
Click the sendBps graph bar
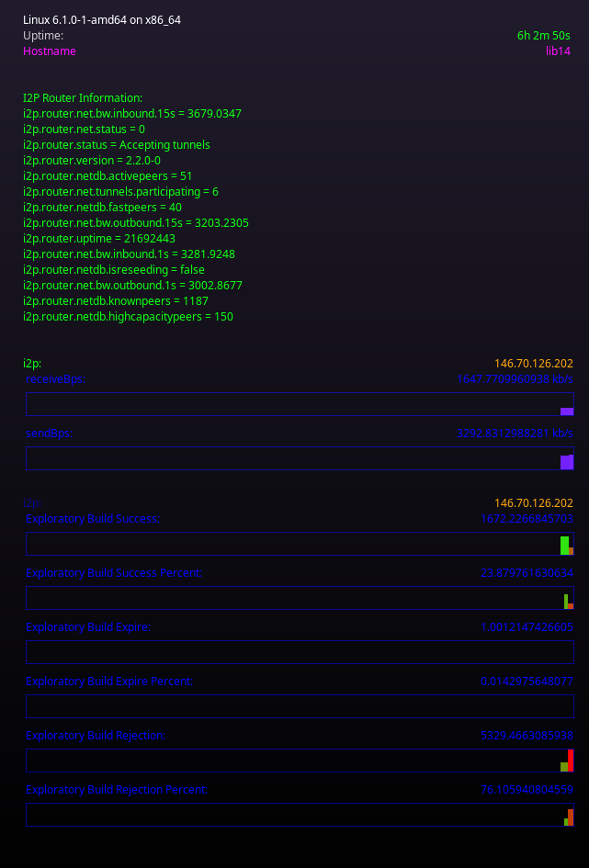(300, 458)
